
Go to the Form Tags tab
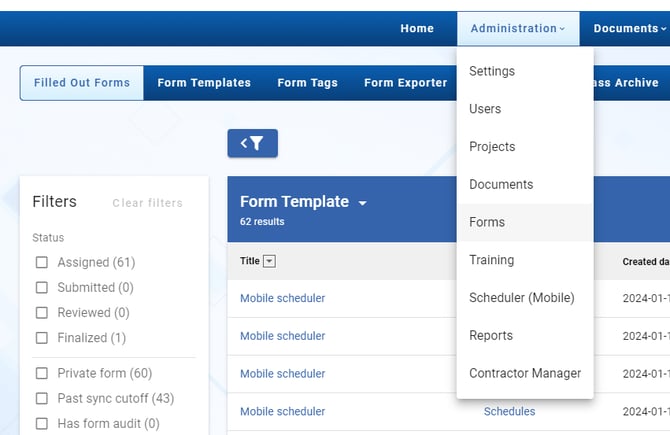(x=307, y=83)
